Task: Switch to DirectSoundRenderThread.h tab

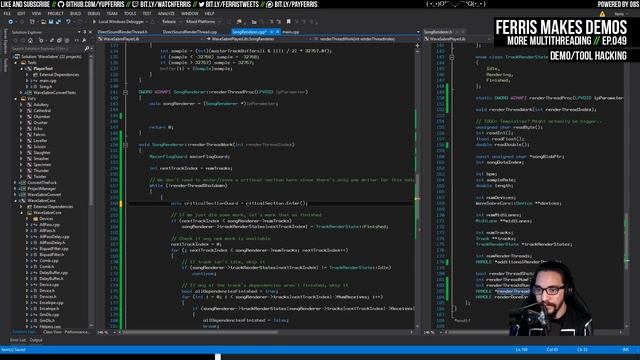Action: click(x=123, y=32)
